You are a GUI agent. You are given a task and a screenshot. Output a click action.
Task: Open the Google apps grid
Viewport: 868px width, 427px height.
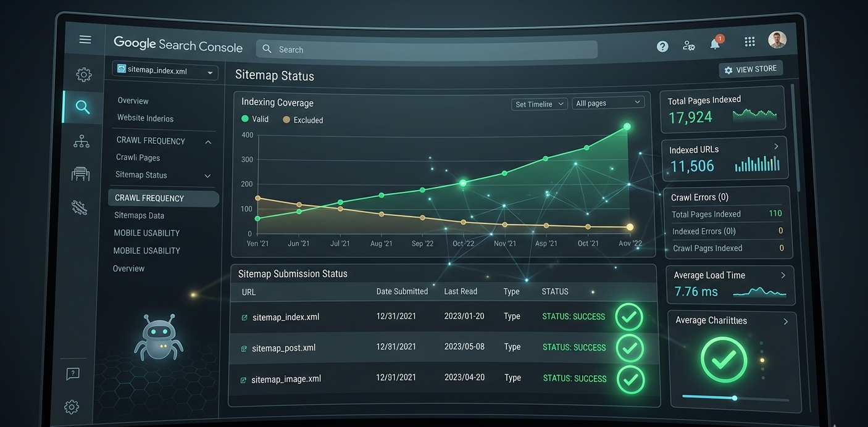[x=749, y=41]
